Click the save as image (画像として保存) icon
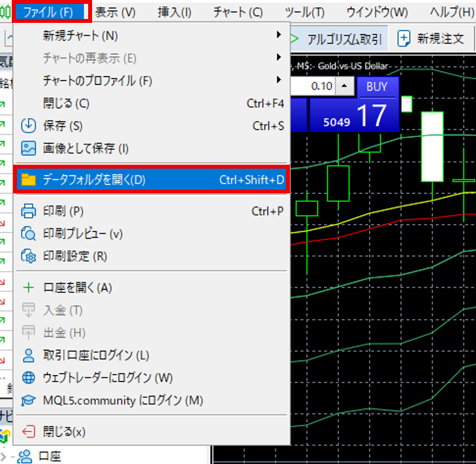 click(28, 148)
